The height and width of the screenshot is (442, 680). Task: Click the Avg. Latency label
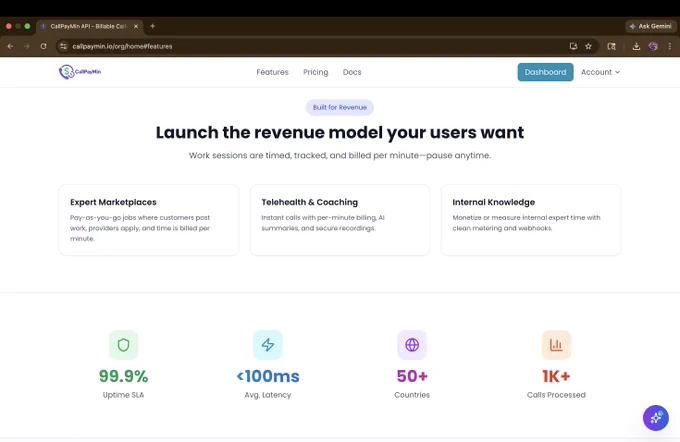coord(268,395)
